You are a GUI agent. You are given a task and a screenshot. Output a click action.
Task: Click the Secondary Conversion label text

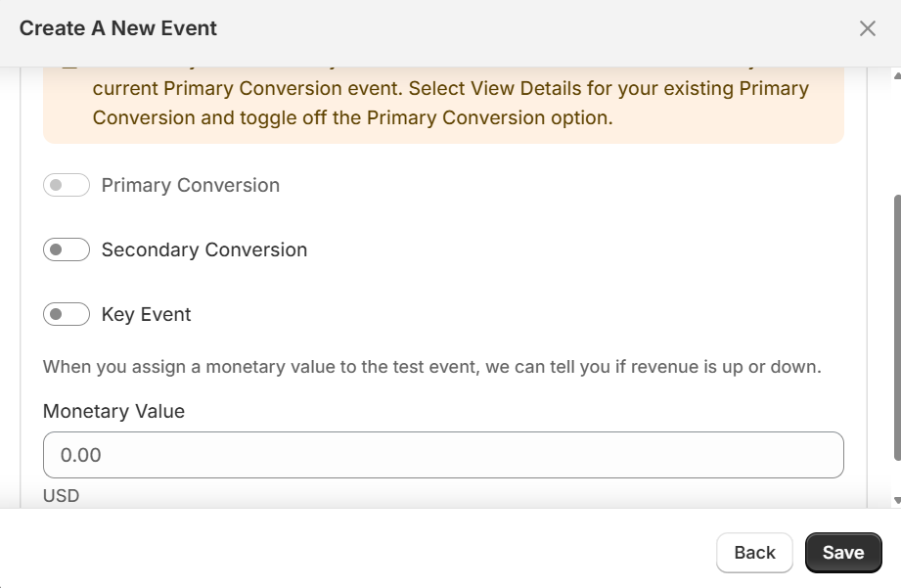204,249
